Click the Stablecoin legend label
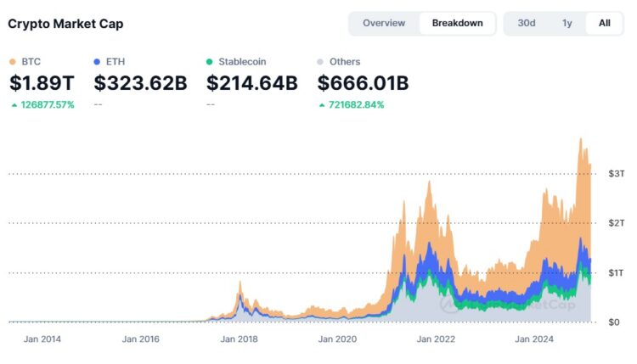The height and width of the screenshot is (364, 637). tap(242, 62)
